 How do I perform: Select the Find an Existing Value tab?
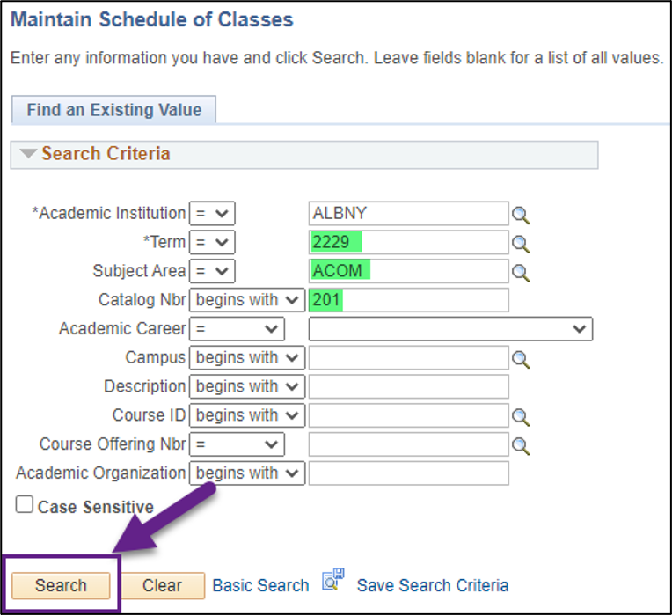(113, 110)
